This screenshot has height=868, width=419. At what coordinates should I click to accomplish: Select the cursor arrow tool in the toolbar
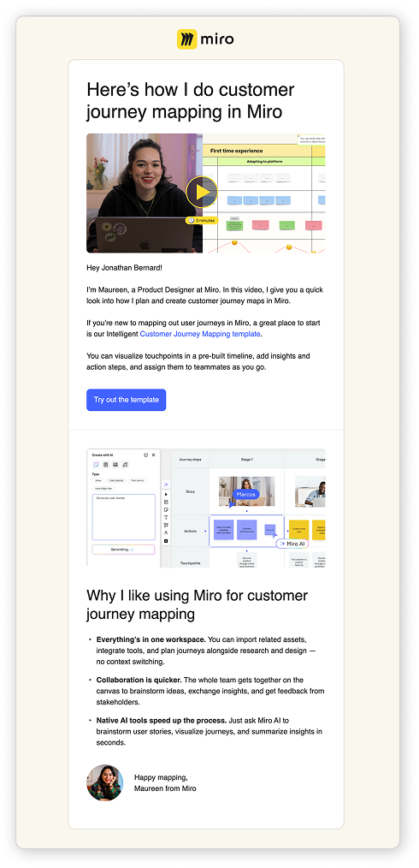(166, 494)
